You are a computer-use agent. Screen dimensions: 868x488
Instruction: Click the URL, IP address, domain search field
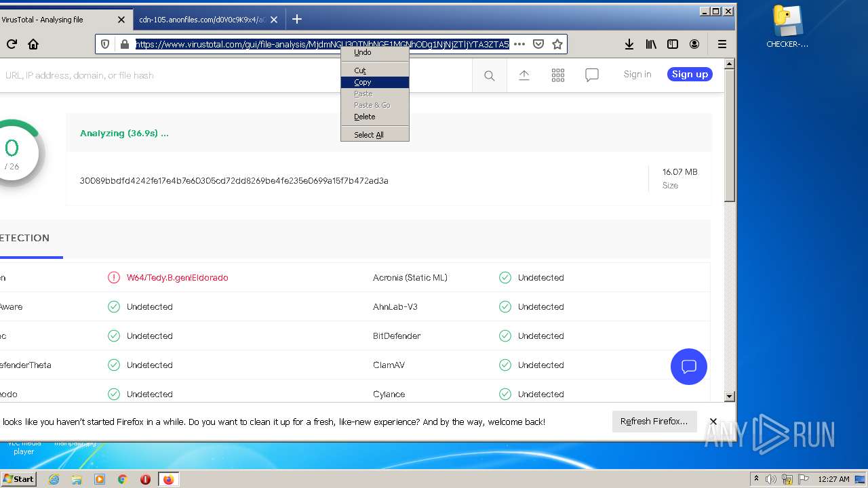pos(237,75)
